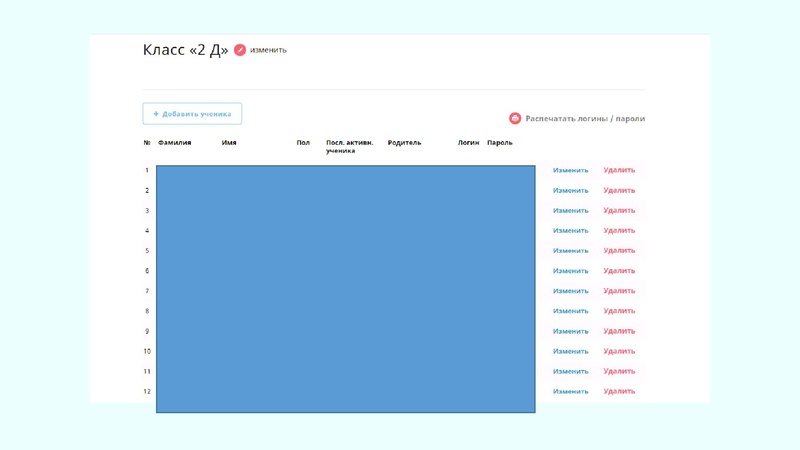Click the printer icon for logins and passwords
Image resolution: width=800 pixels, height=450 pixels.
click(515, 118)
